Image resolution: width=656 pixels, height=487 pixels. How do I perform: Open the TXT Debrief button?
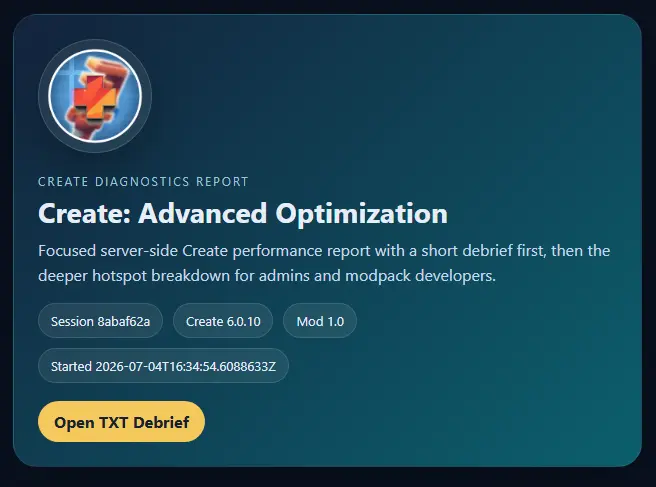pos(121,422)
